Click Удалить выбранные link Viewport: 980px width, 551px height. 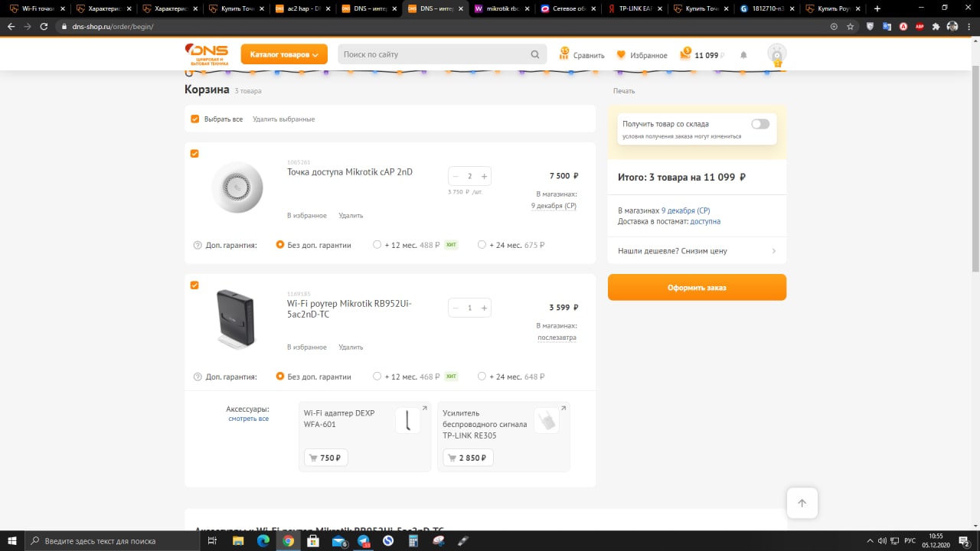point(283,119)
